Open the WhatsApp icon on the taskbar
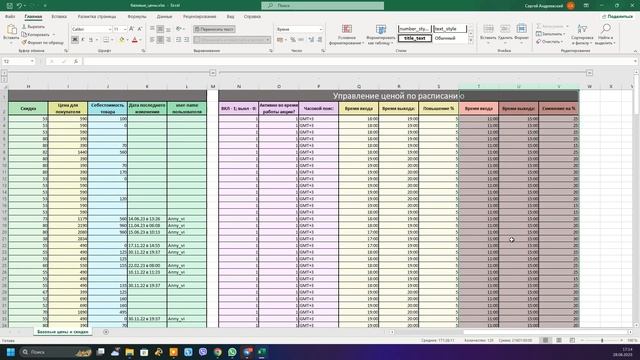 pyautogui.click(x=232, y=352)
